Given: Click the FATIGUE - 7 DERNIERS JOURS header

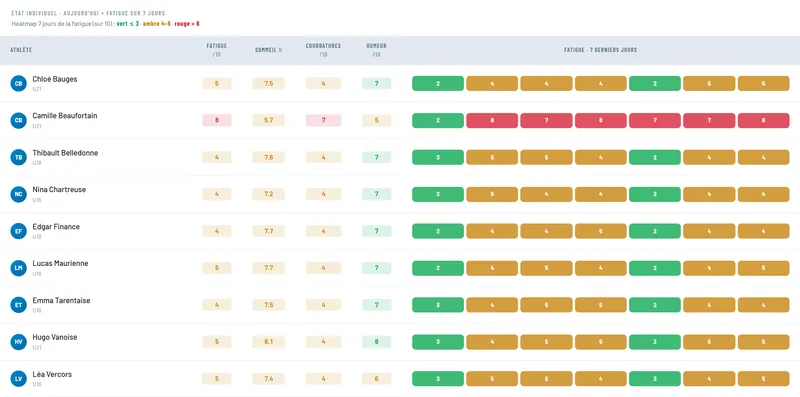Looking at the screenshot, I should [x=601, y=50].
